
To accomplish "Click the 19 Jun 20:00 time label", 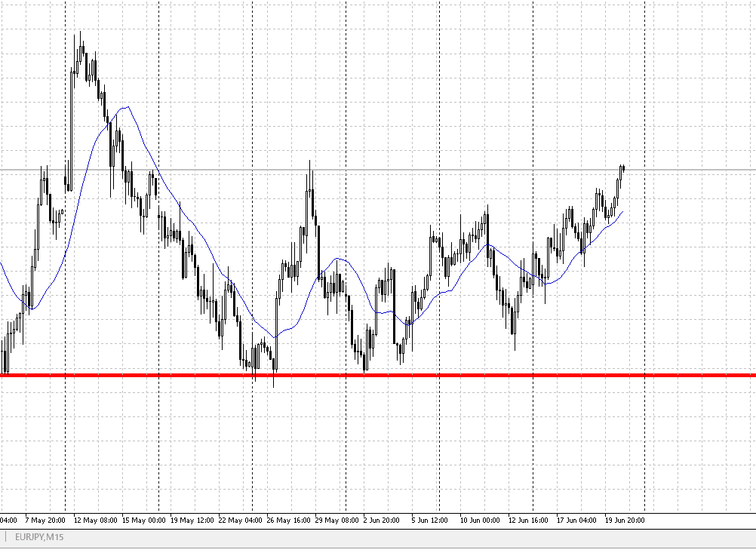I will 627,521.
